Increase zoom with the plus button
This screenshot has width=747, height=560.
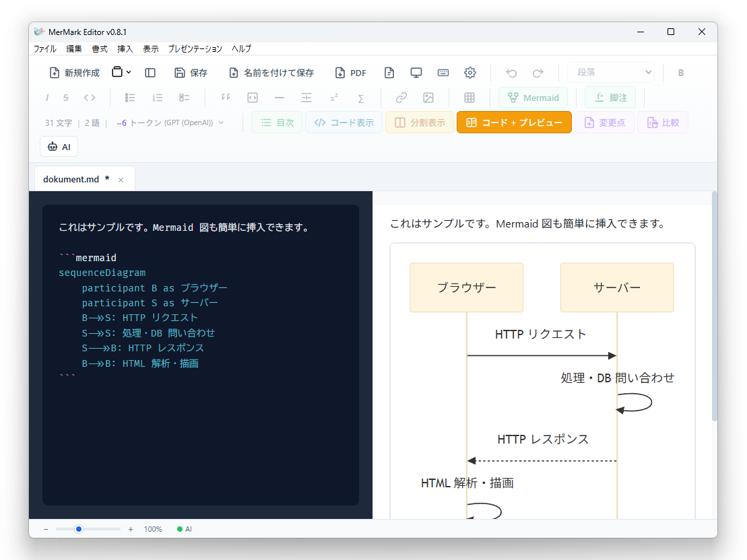tap(131, 529)
